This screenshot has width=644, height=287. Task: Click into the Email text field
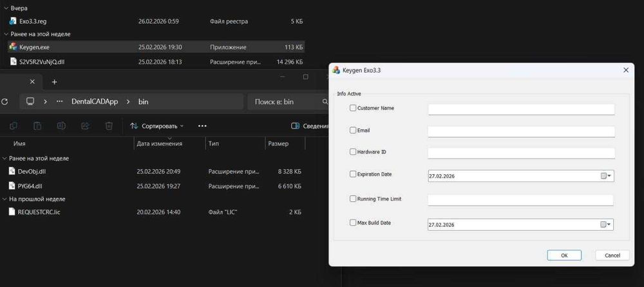point(521,132)
